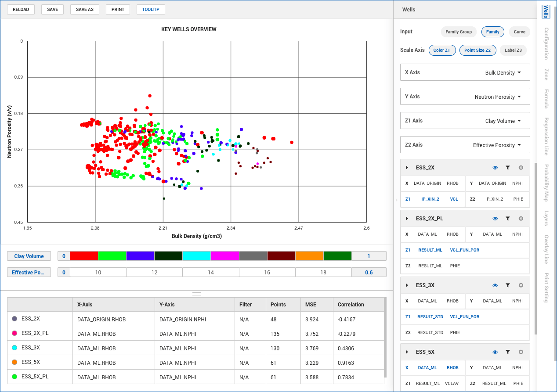Click the RELOAD button
This screenshot has height=392, width=557.
[21, 9]
